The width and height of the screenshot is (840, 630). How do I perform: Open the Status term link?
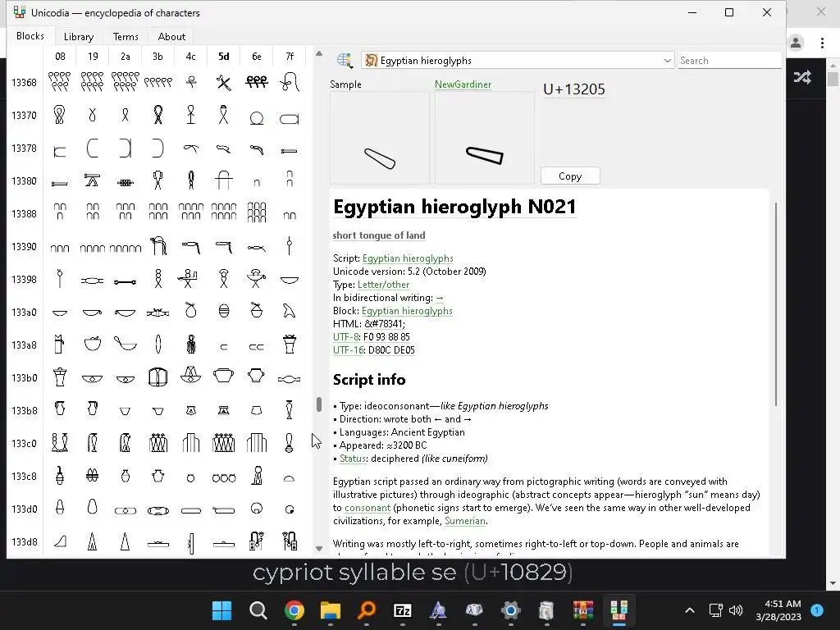pyautogui.click(x=353, y=459)
